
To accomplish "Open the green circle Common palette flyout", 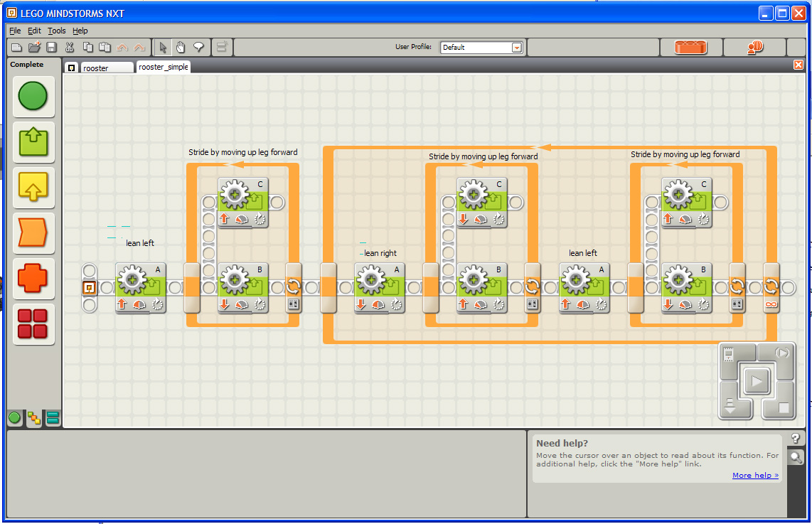I will [x=33, y=96].
